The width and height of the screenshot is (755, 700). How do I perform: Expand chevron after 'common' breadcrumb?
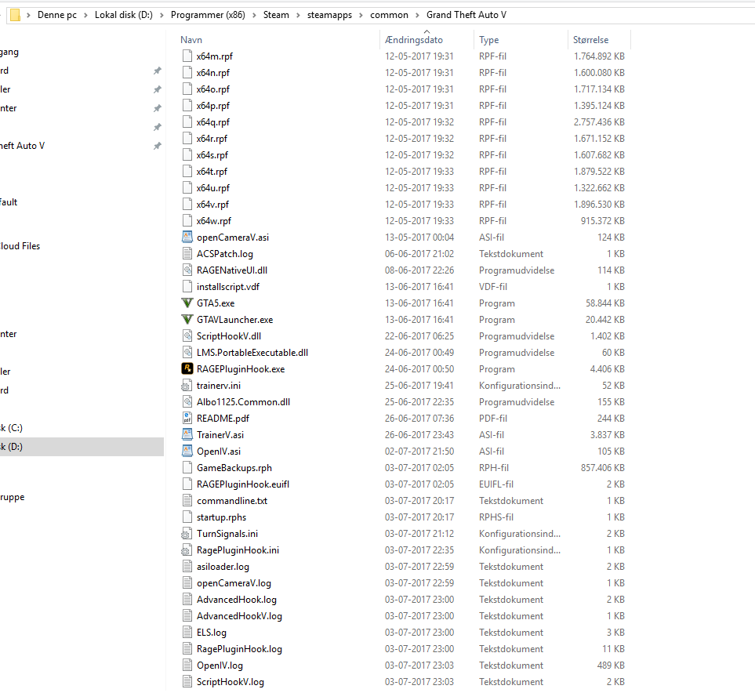(x=417, y=15)
